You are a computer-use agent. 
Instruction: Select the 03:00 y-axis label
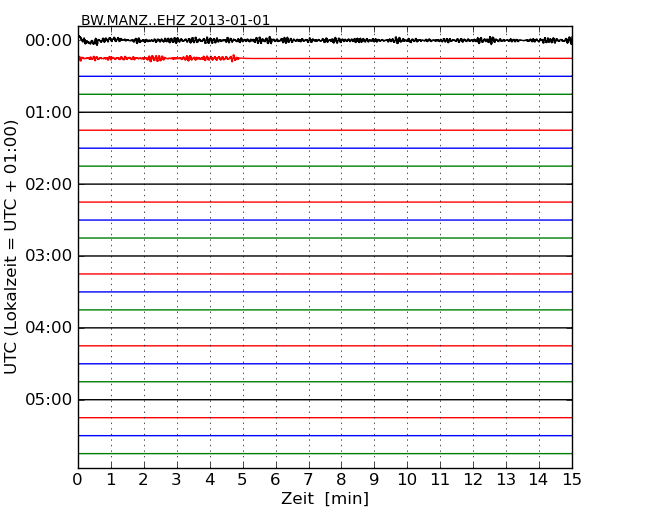point(49,256)
